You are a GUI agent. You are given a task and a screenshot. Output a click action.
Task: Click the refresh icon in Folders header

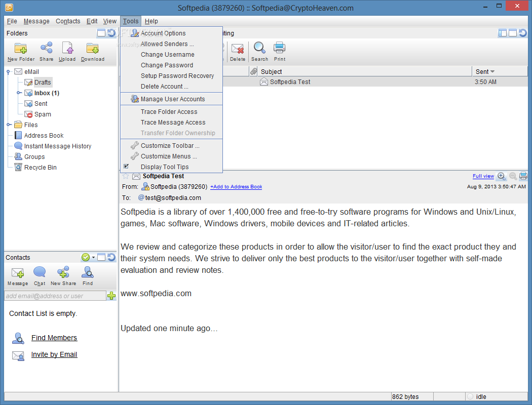(x=111, y=33)
